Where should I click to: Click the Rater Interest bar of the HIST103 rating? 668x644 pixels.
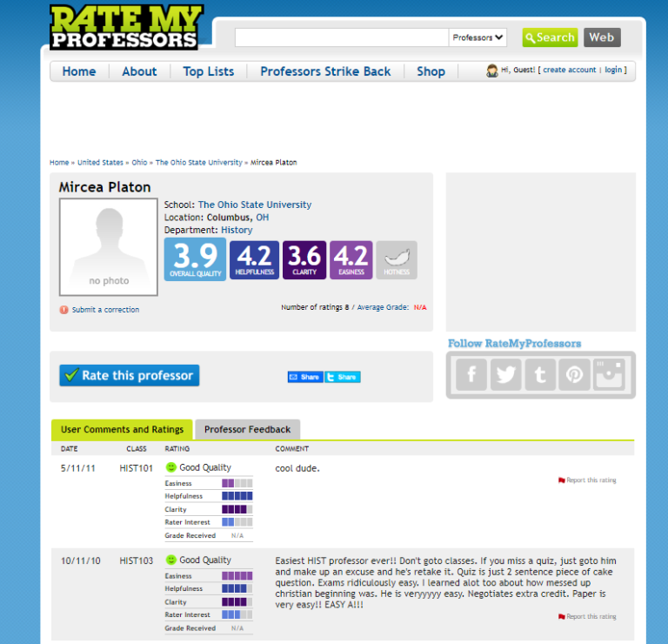coord(237,615)
